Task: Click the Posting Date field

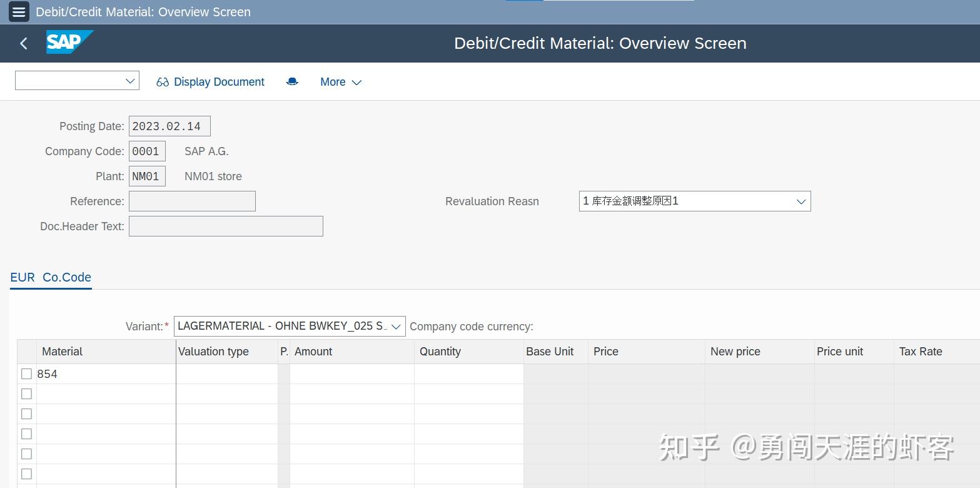Action: coord(169,126)
